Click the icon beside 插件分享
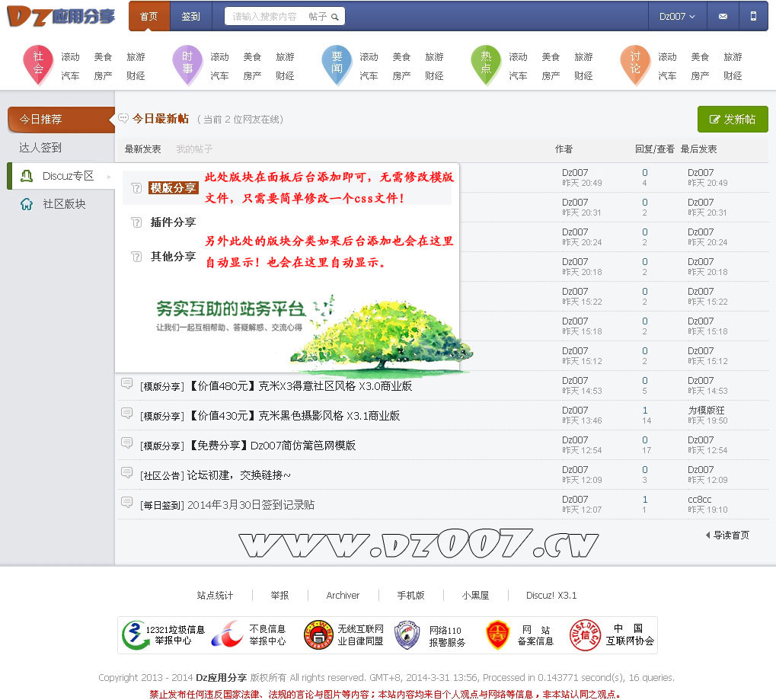776x700 pixels. [136, 222]
